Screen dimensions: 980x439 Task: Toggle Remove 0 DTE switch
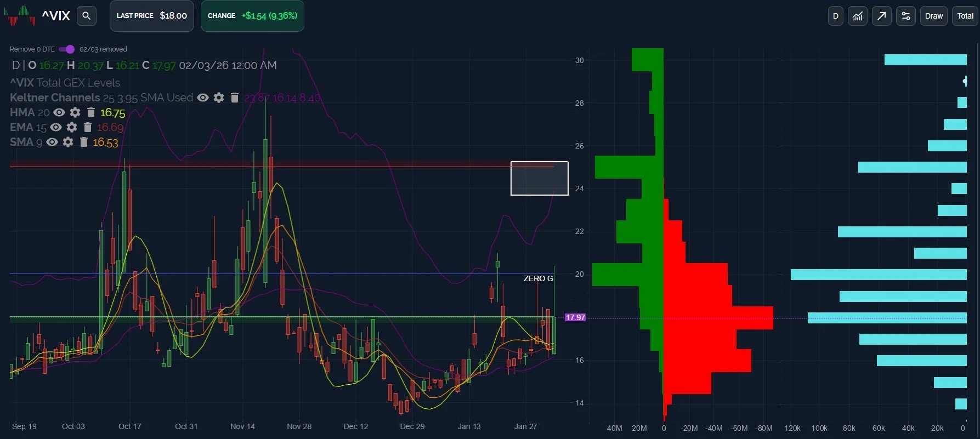[67, 49]
